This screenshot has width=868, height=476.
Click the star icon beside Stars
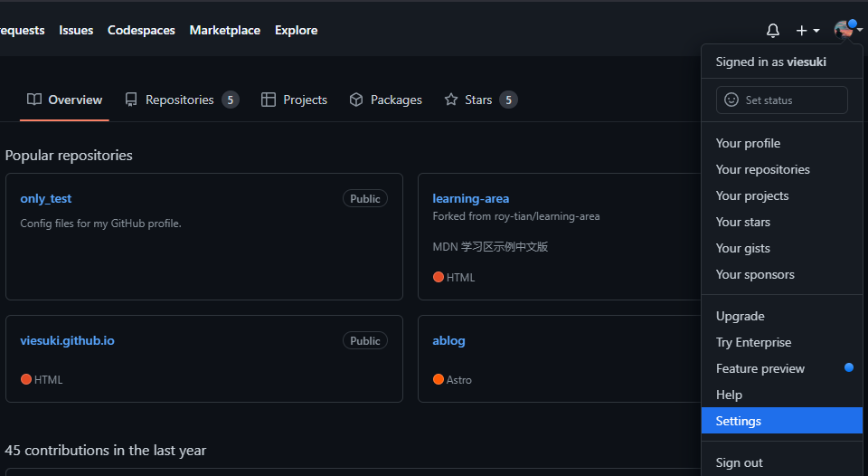451,100
